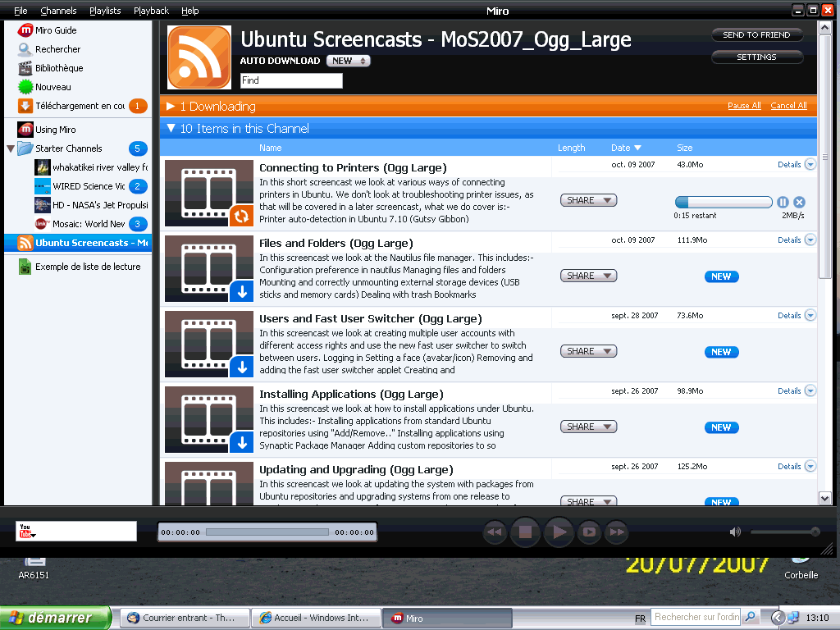Open the Channels menu

coord(58,11)
